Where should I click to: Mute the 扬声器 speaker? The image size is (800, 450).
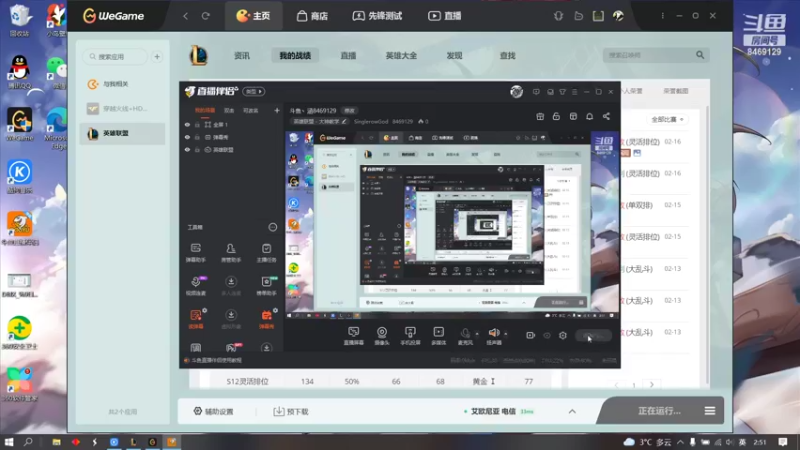click(x=494, y=336)
